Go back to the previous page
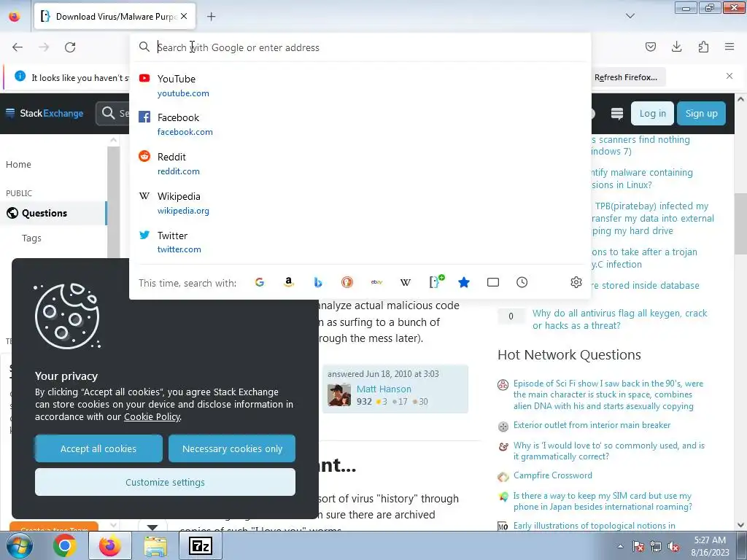 (x=18, y=47)
